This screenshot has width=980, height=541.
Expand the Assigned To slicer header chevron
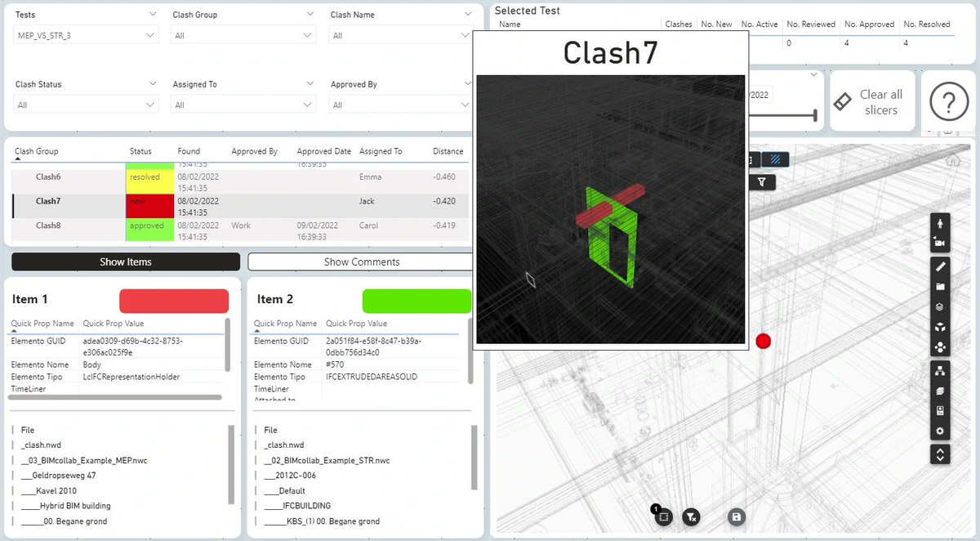click(310, 84)
